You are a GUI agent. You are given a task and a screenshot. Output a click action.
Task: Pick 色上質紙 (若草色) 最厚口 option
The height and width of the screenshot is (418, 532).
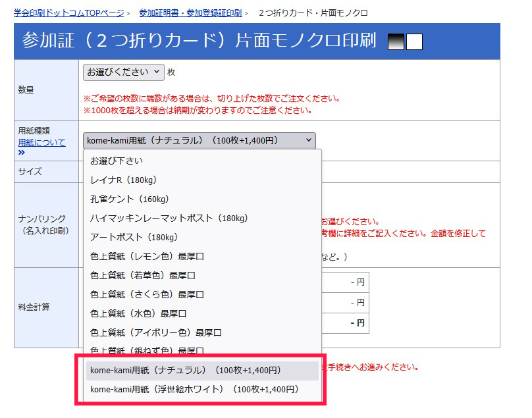(x=143, y=275)
